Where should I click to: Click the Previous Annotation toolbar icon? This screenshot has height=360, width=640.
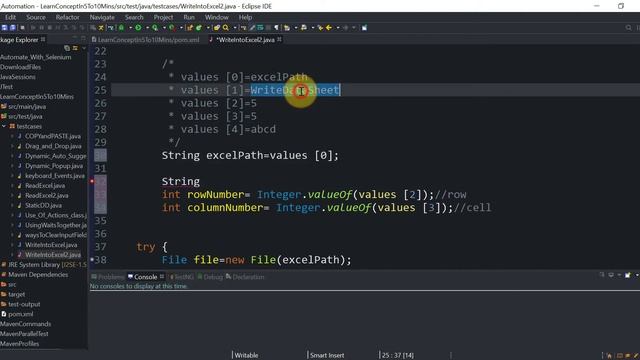click(x=304, y=28)
